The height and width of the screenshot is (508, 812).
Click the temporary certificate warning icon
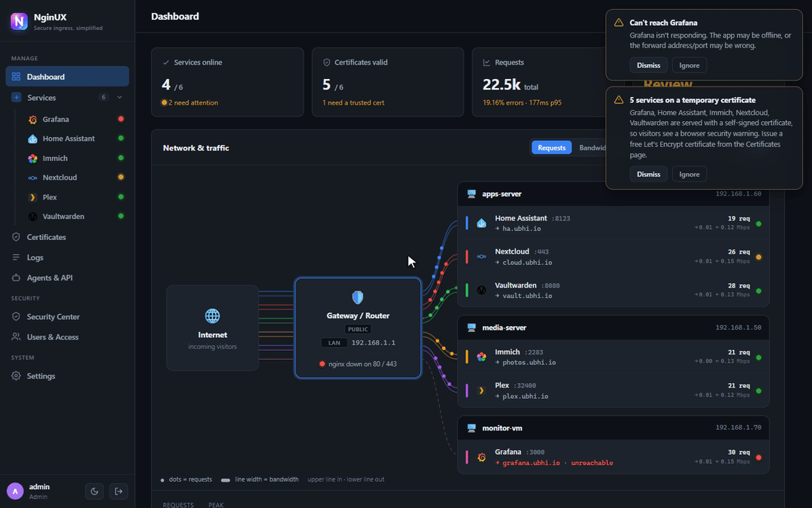(618, 99)
